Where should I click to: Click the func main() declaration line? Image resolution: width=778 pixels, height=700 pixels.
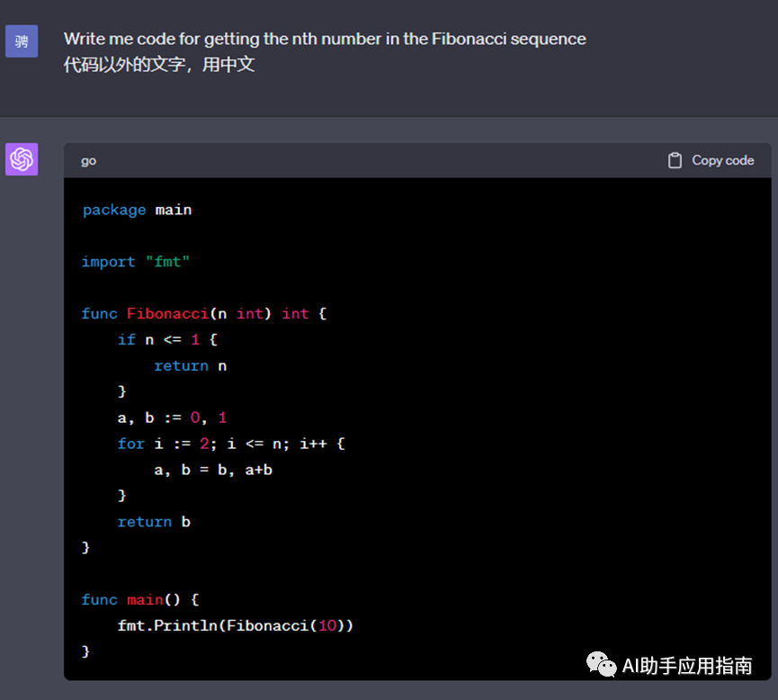(x=140, y=599)
